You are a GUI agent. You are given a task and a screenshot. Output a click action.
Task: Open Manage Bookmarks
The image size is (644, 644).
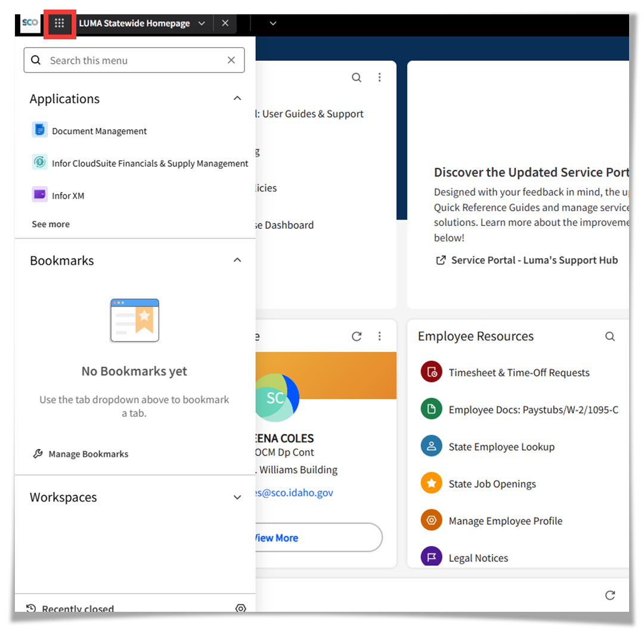pyautogui.click(x=88, y=454)
